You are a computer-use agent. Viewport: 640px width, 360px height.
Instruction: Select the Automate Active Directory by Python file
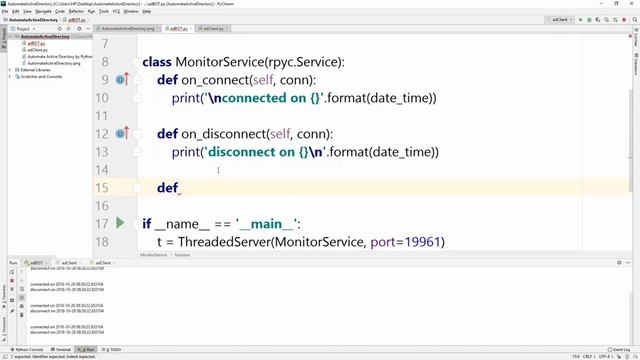point(59,57)
